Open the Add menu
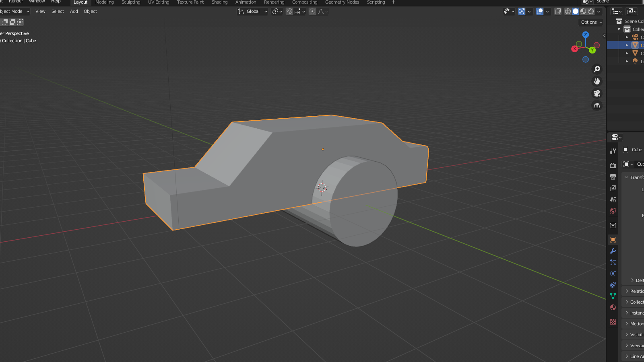 coord(74,11)
